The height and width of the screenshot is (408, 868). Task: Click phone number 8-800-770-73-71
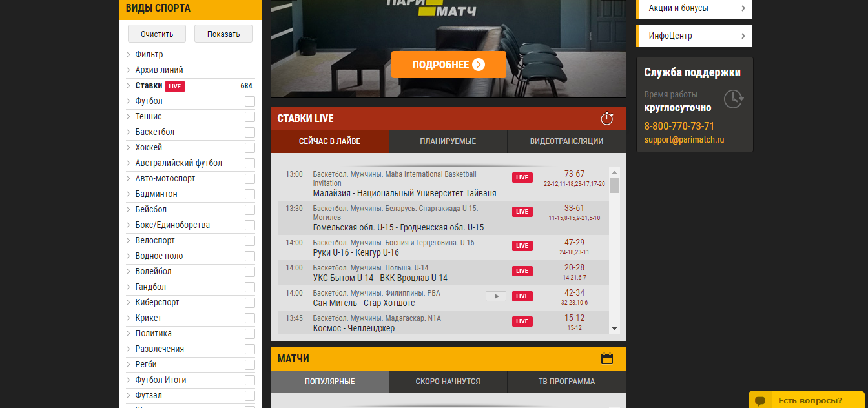click(679, 127)
